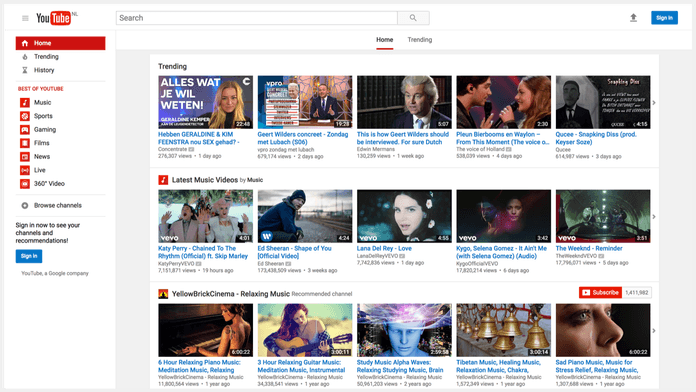
Task: Open Music in Best of YouTube
Action: [43, 103]
